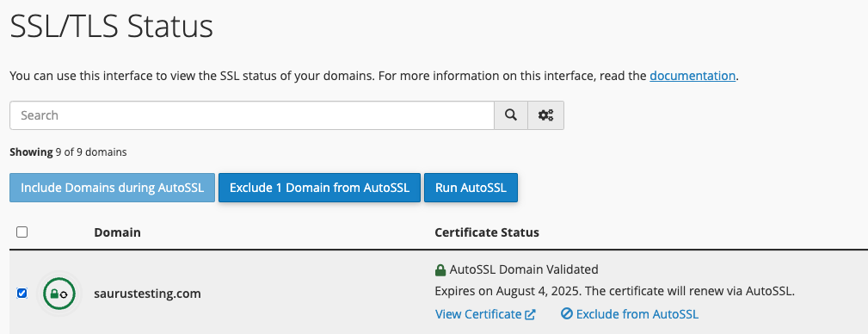Click the ban circle icon before Exclude from AutoSSL
The image size is (868, 334).
566,314
